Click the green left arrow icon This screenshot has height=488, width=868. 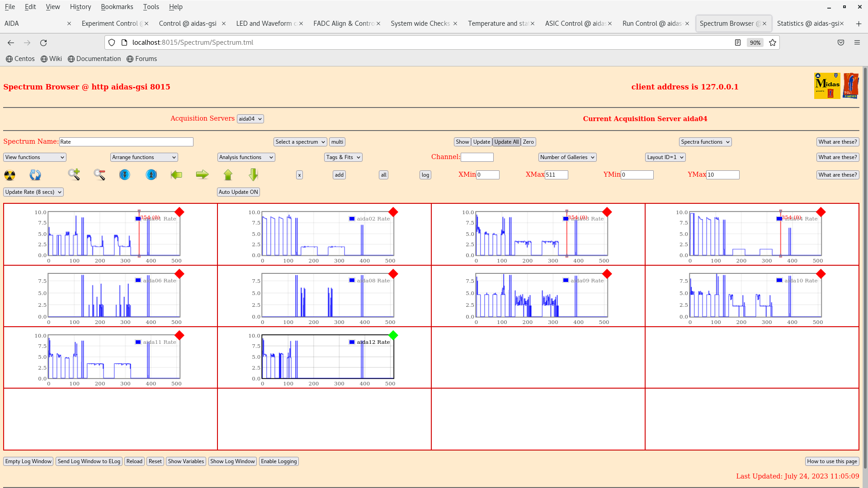[176, 174]
